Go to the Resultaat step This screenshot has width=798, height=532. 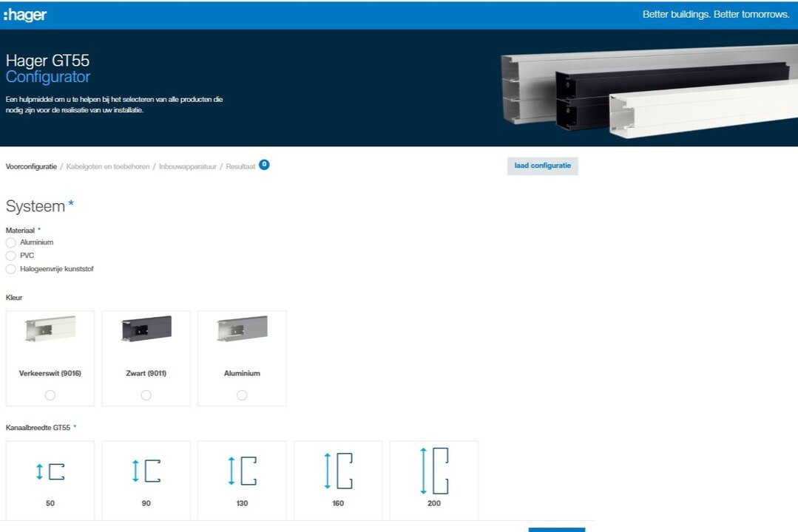click(x=240, y=166)
